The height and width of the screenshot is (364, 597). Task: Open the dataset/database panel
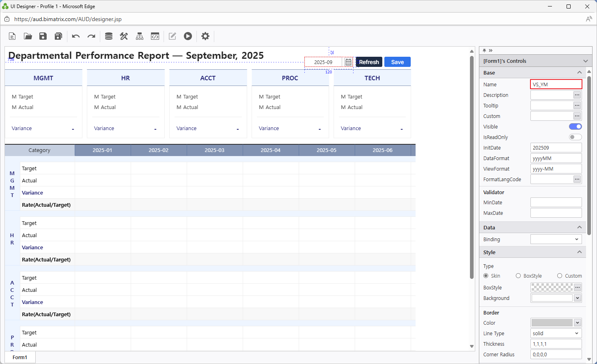point(108,36)
